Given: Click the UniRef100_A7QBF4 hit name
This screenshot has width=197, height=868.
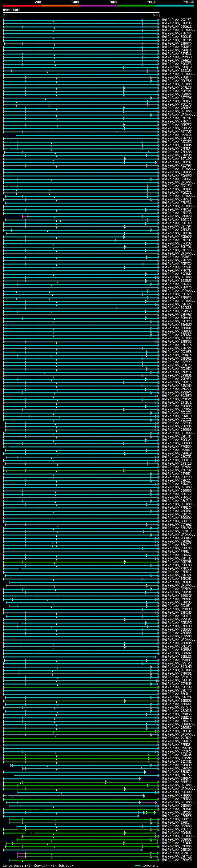Looking at the screenshot, I should [177, 78].
